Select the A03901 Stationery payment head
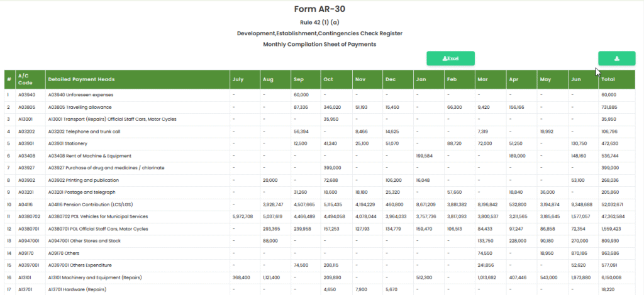The height and width of the screenshot is (295, 644). click(70, 143)
